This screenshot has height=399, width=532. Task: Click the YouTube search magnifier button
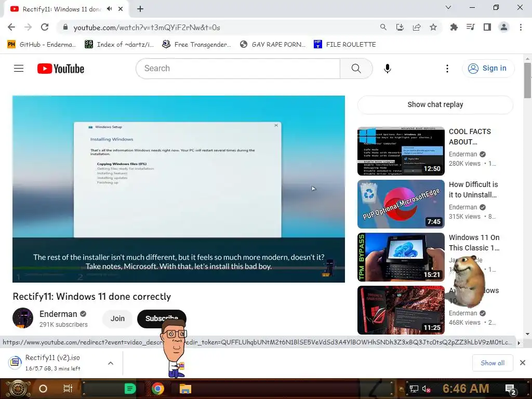(x=356, y=69)
